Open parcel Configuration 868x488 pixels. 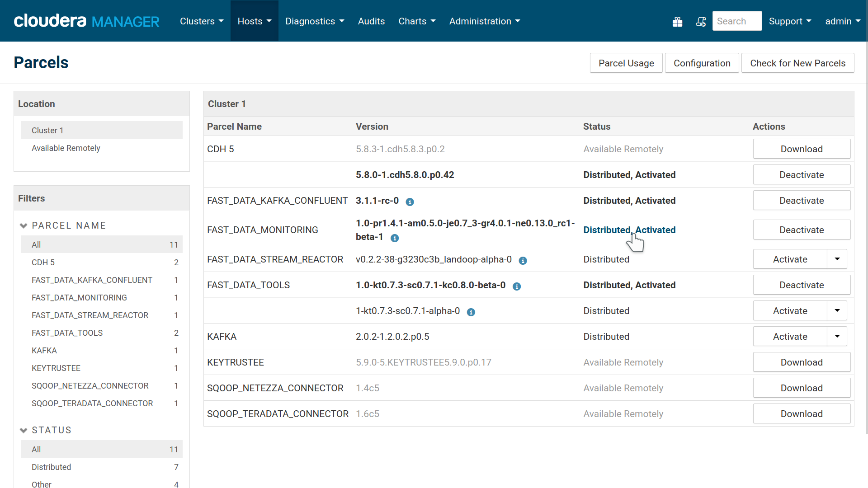(x=702, y=63)
